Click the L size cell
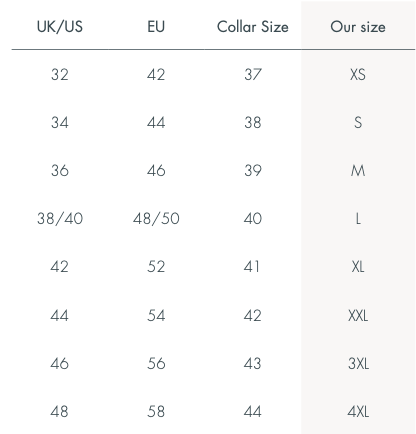This screenshot has width=416, height=434. [358, 219]
